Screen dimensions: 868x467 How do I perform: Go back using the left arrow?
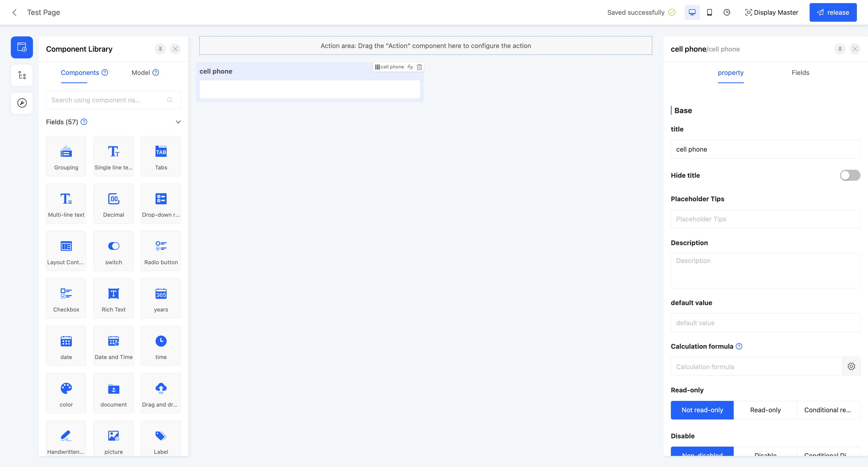pos(14,12)
